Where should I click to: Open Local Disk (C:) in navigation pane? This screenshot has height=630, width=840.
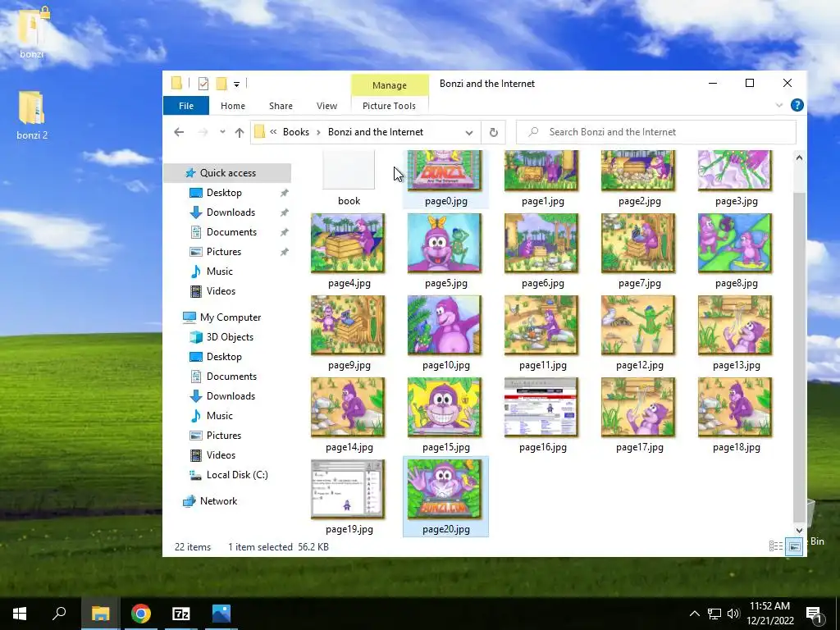click(x=237, y=475)
